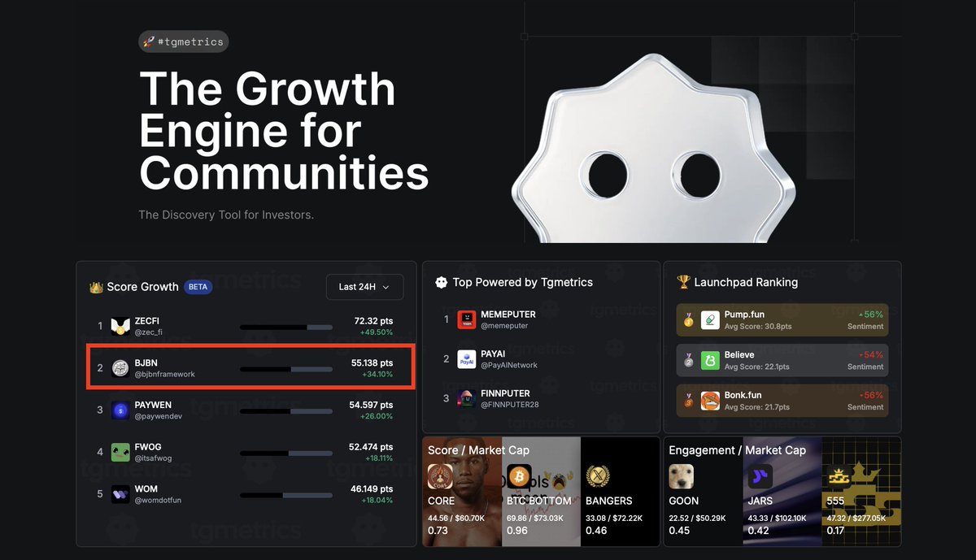Click the BANGERS gold X logo
976x560 pixels.
[x=598, y=476]
